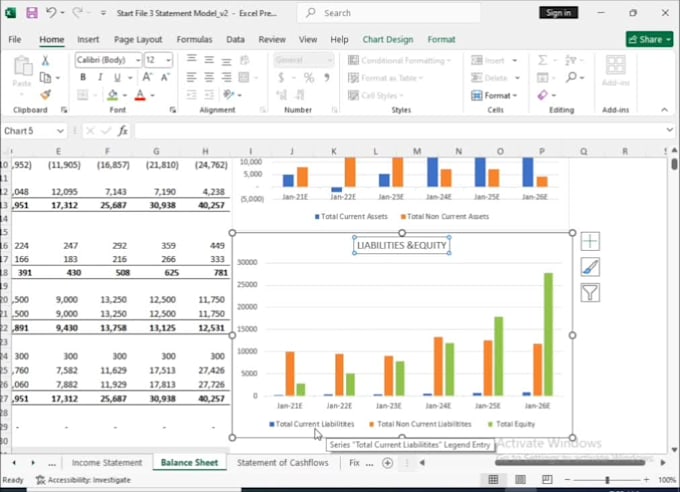Apply comma style format
The height and width of the screenshot is (492, 680).
(327, 78)
